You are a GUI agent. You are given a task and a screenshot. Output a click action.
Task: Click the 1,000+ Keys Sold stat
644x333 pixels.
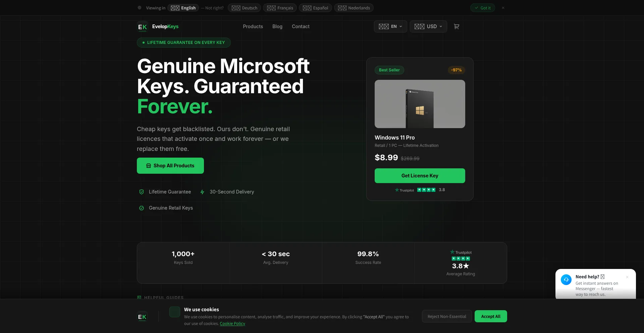(x=183, y=258)
